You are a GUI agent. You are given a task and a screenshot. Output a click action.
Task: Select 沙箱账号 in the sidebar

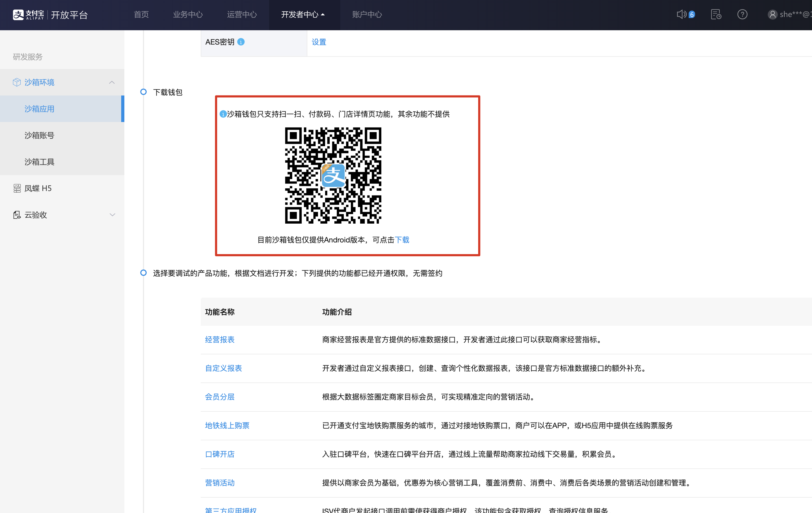[x=40, y=135]
